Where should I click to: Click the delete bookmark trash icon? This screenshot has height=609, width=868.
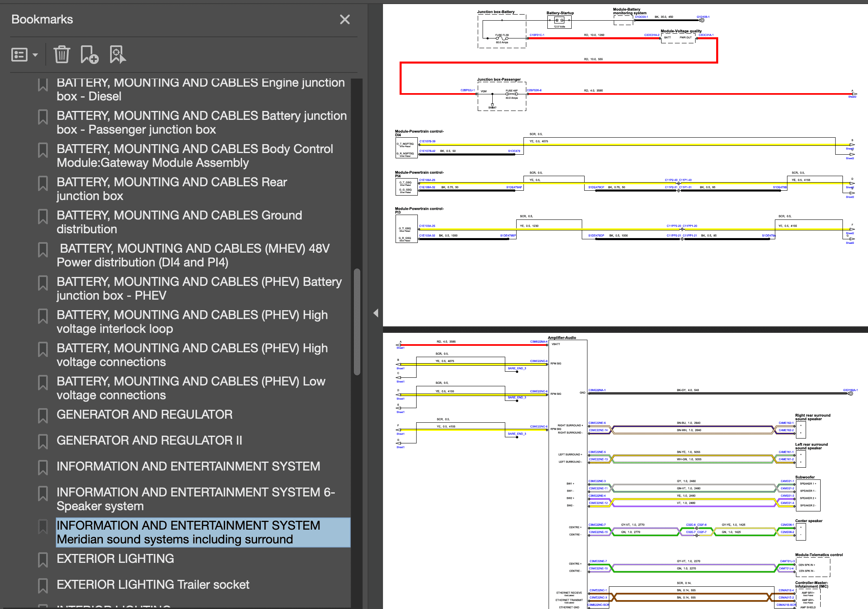[62, 54]
